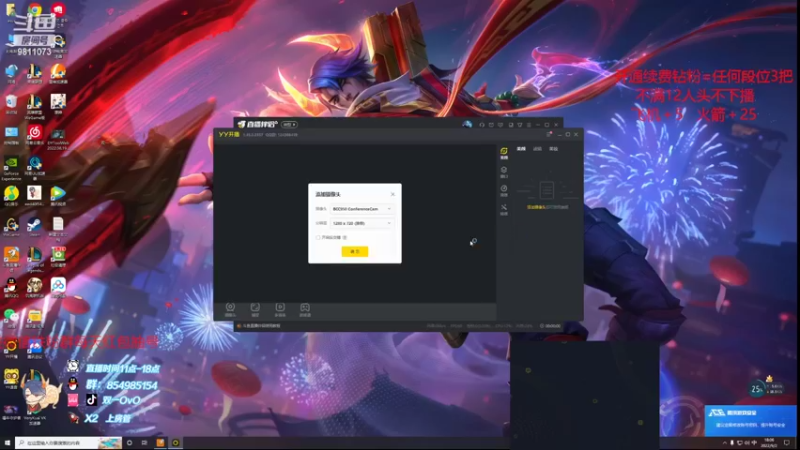The height and width of the screenshot is (450, 800).
Task: Tick the checkbox in the add-camera dialog
Action: point(318,237)
